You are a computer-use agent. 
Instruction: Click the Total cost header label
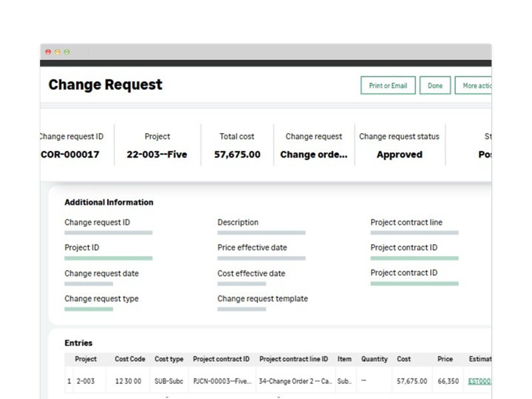tap(237, 136)
